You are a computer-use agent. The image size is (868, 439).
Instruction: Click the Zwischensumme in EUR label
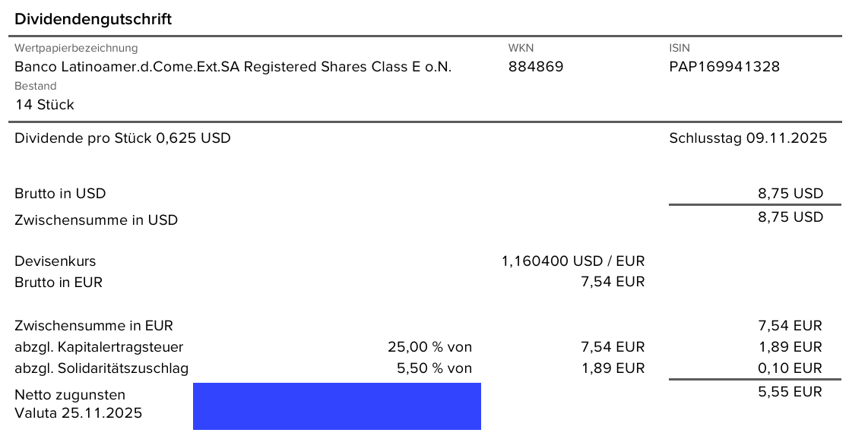pos(94,326)
